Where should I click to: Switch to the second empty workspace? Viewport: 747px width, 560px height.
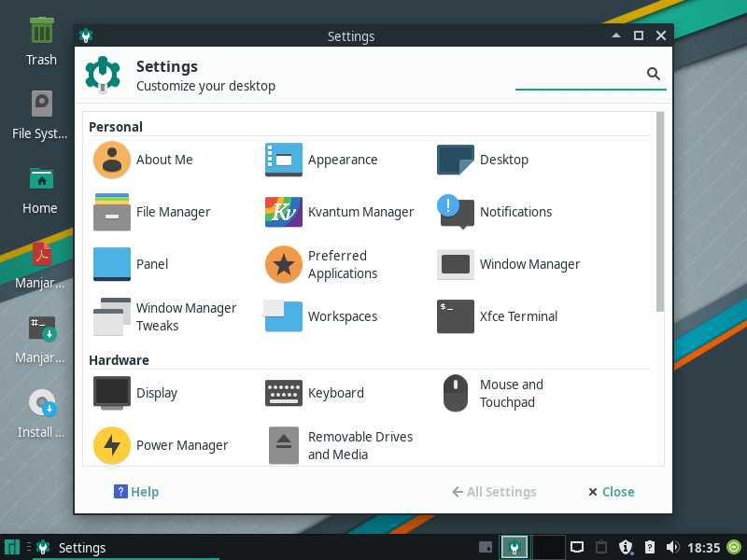coord(548,547)
